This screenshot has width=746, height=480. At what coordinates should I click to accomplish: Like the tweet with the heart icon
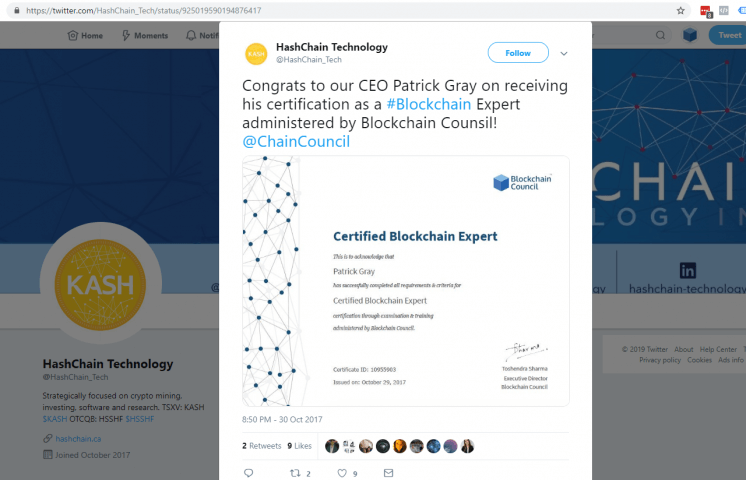(x=342, y=473)
